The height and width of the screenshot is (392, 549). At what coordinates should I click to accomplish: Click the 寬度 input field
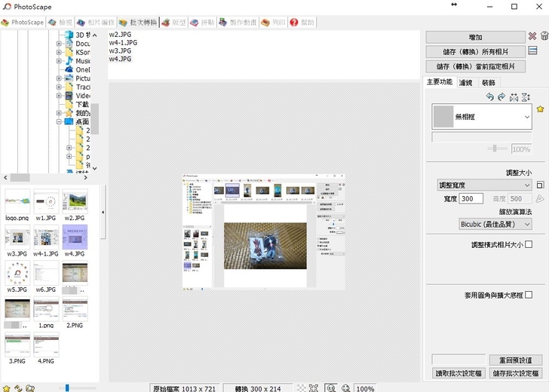pos(471,199)
